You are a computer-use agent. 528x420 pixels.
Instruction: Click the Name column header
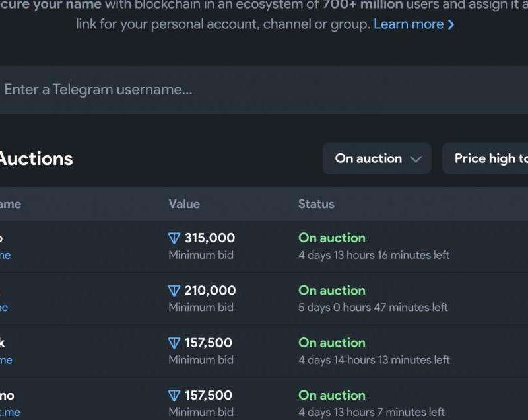point(11,204)
